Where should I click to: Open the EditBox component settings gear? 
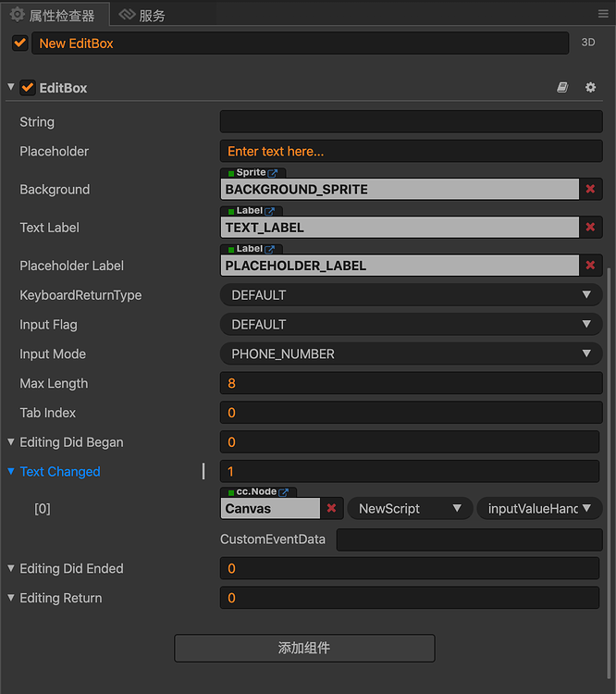(x=591, y=88)
